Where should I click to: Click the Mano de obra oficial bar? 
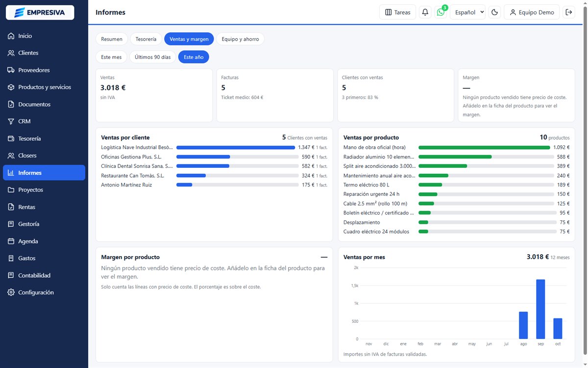(x=484, y=147)
